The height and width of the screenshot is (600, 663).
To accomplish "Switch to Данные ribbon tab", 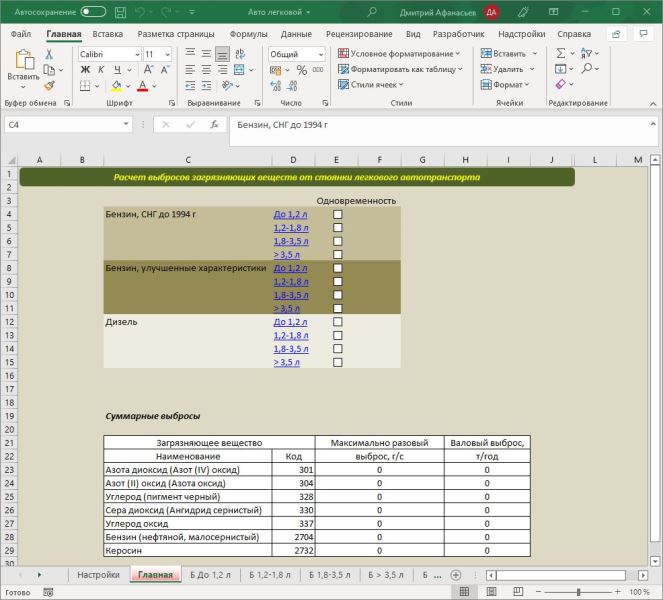I will [x=296, y=34].
